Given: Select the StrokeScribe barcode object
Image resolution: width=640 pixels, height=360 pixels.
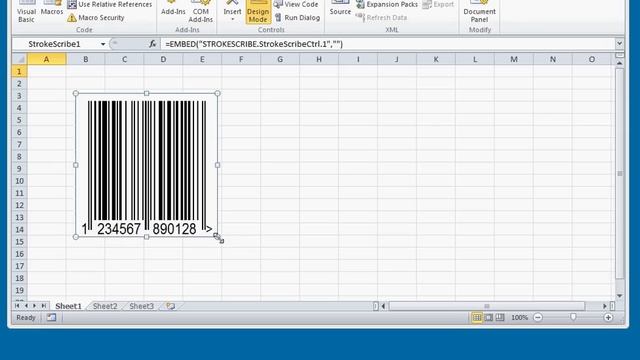Looking at the screenshot, I should pyautogui.click(x=147, y=165).
